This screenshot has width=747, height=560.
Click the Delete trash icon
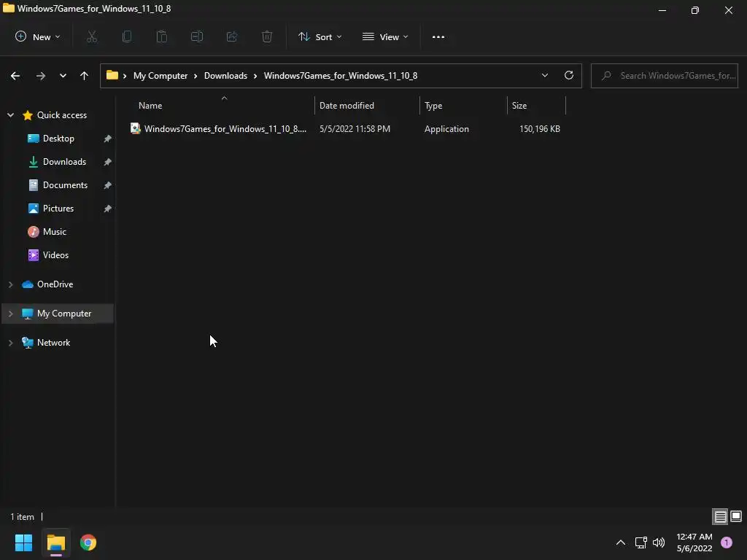coord(267,36)
